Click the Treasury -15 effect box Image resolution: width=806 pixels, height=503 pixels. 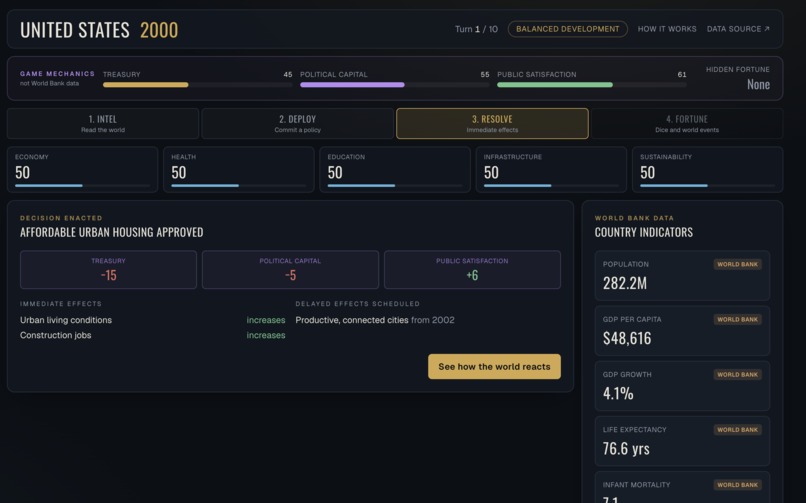pyautogui.click(x=108, y=270)
